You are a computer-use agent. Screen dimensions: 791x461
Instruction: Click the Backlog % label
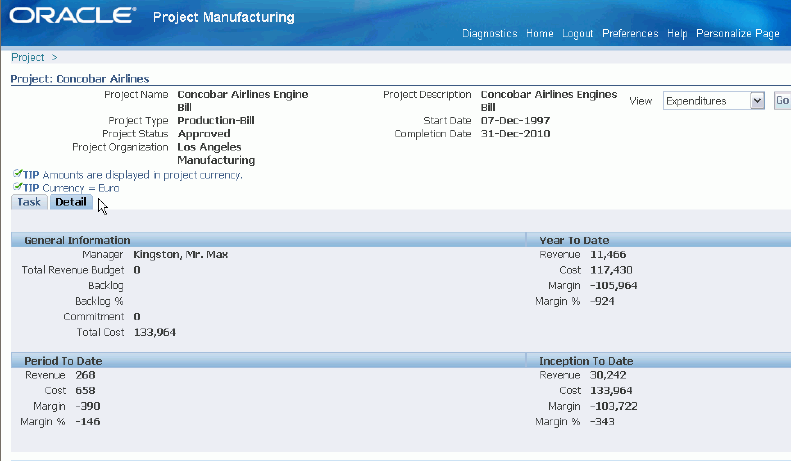[99, 302]
